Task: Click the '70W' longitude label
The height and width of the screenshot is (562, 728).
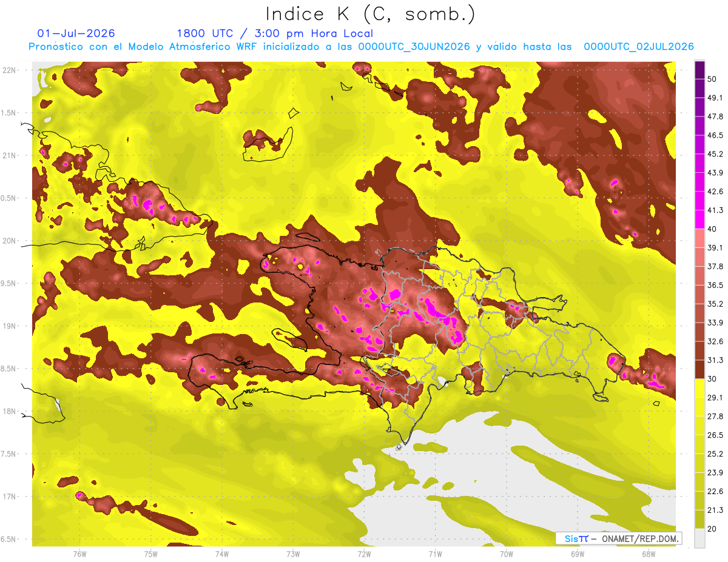Action: tap(506, 554)
